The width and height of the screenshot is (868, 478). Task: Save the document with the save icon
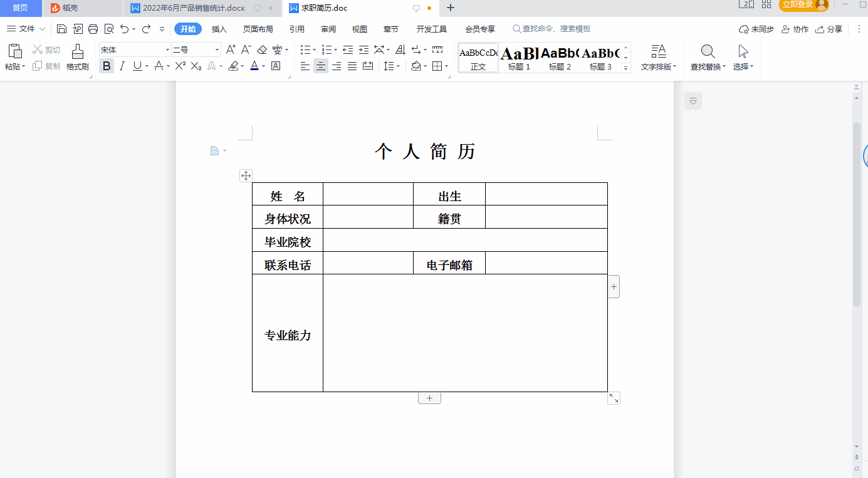61,29
